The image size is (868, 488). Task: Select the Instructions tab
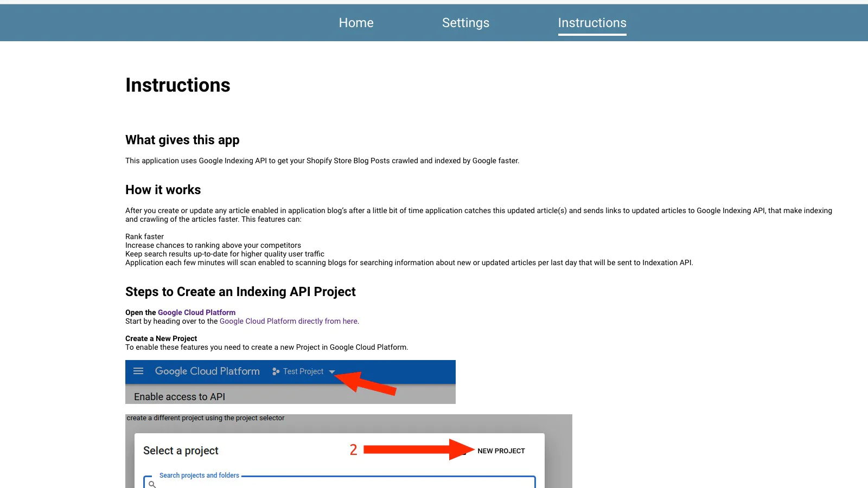click(x=592, y=23)
